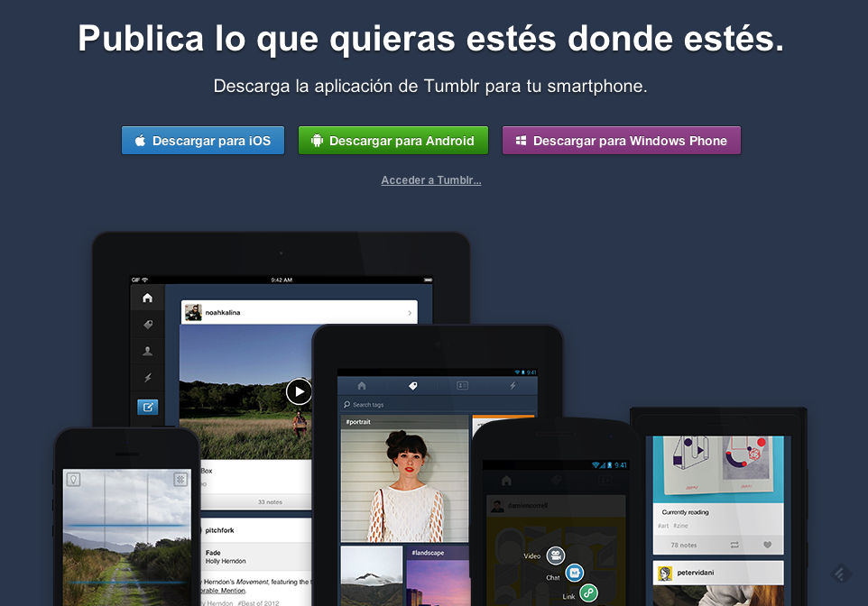
Task: Tap the home icon in iPad sidebar
Action: pos(147,298)
